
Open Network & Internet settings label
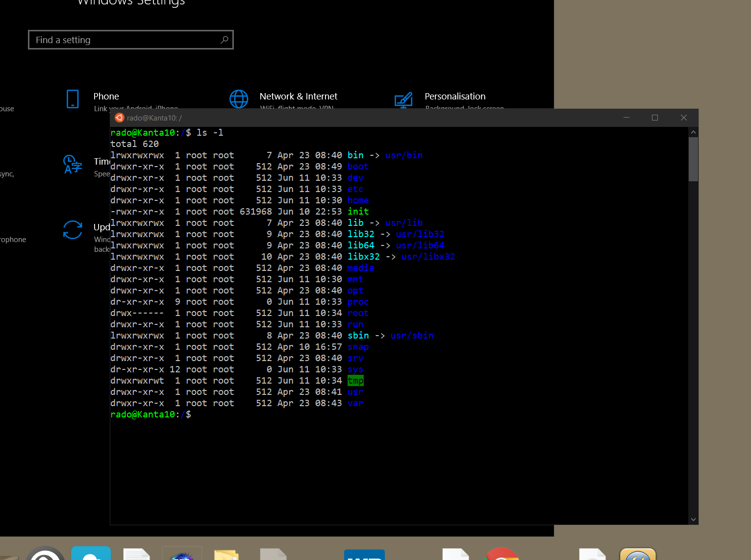(299, 96)
